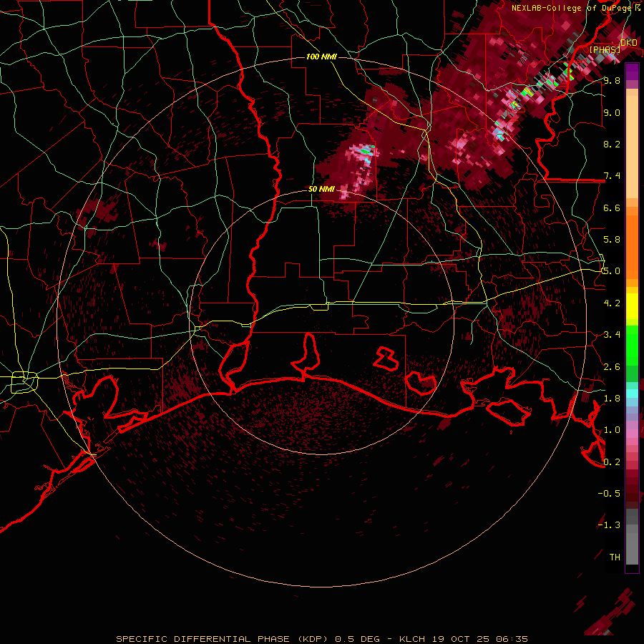Click the 7.4 scale value
This screenshot has width=644, height=644.
pos(612,176)
